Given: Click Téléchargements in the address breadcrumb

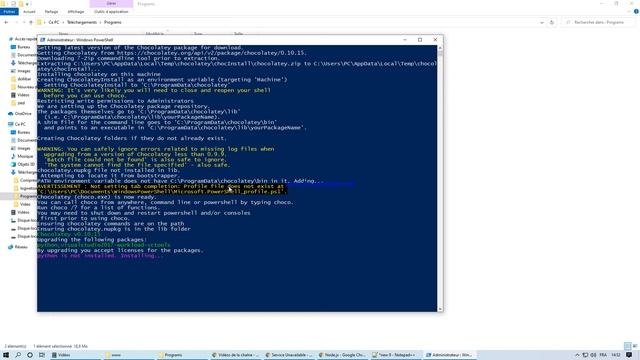Looking at the screenshot, I should (82, 22).
